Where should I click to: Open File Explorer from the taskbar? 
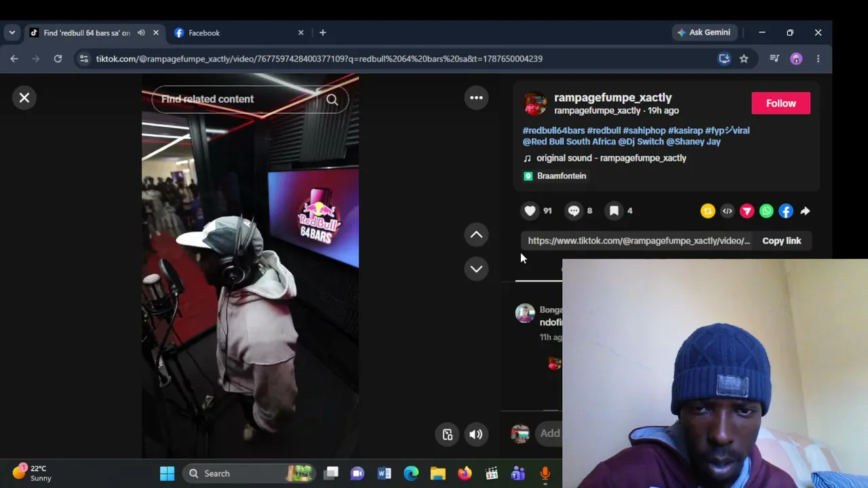[437, 473]
